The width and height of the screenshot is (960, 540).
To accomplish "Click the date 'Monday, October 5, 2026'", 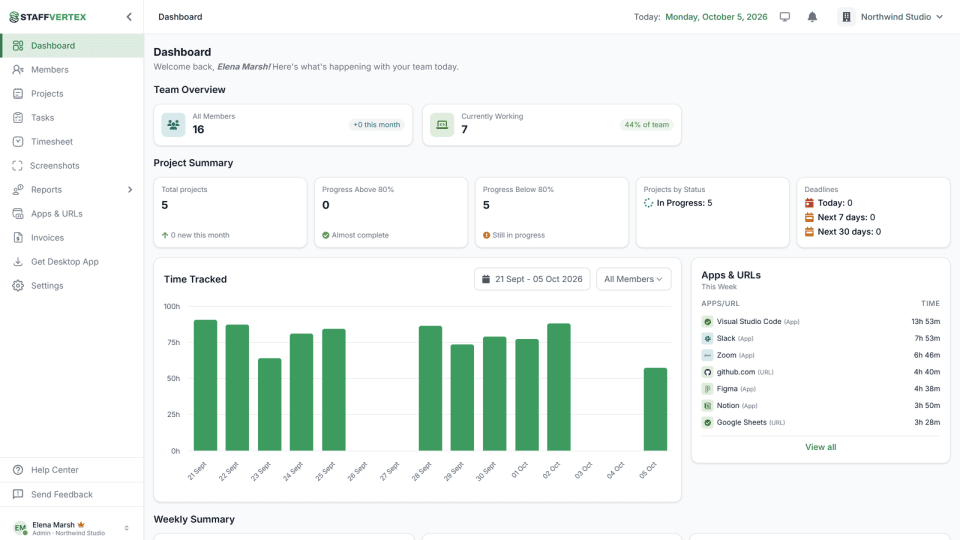I will tap(716, 17).
